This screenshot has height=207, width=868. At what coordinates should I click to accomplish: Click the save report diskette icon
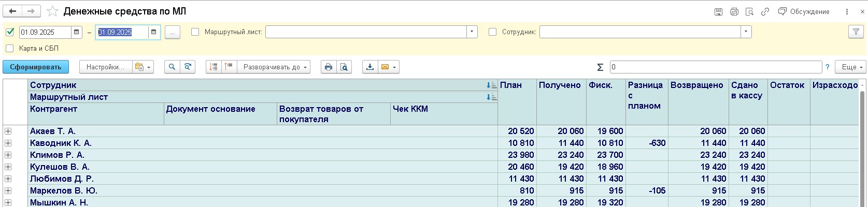tap(718, 12)
